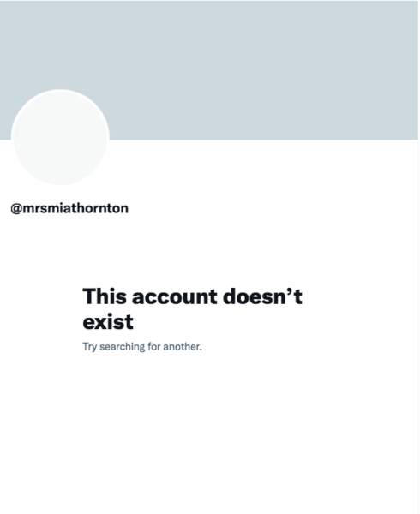Screen dimensions: 420x514
Task: Click the word "account" in the heading
Action: click(174, 296)
